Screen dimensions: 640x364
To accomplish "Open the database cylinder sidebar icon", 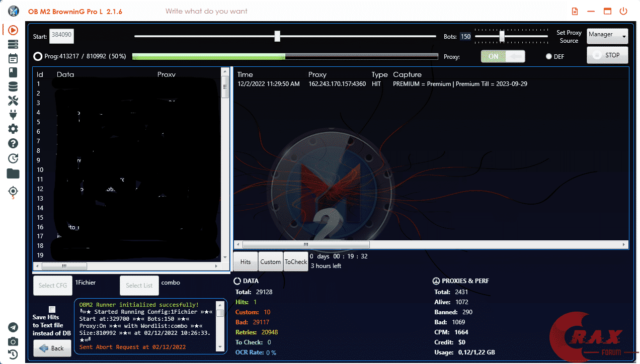I will pos(13,86).
